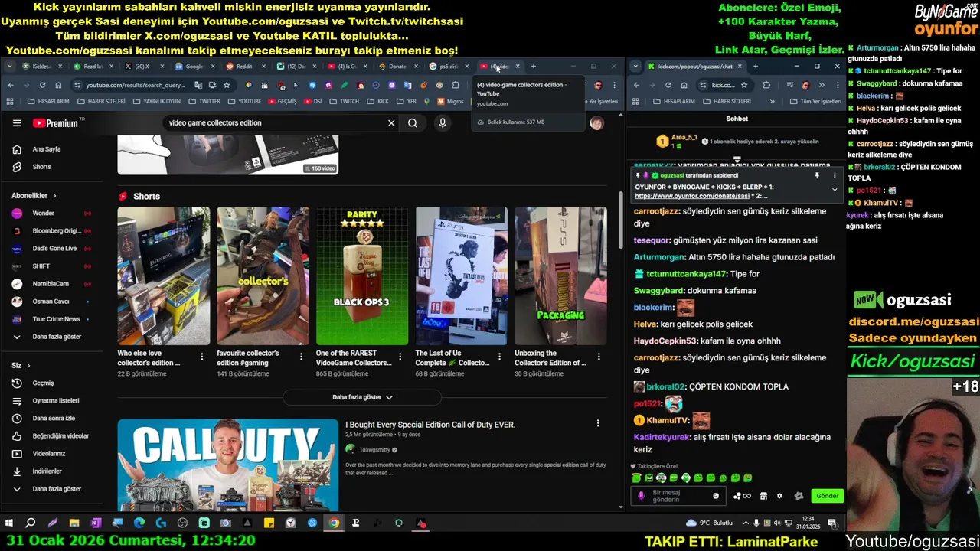Open the Tdawgsmitty channel link
Viewport: 980px width, 551px height.
[x=374, y=449]
